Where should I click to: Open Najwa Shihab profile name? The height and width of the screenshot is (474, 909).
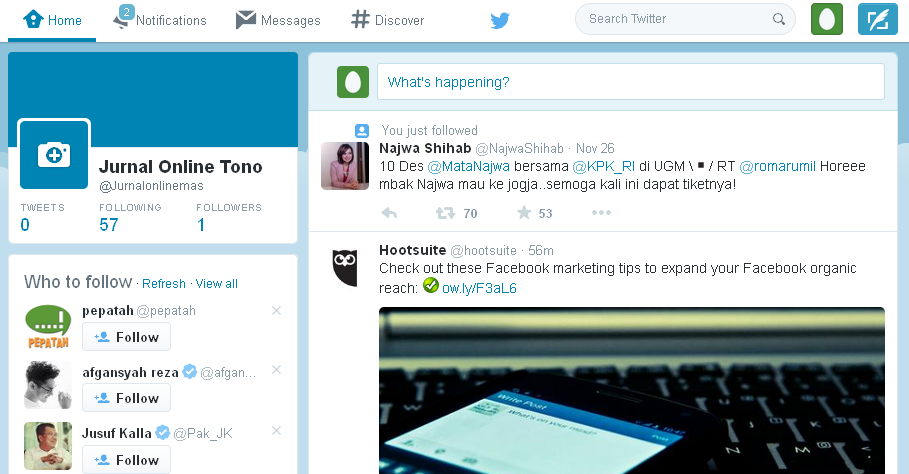(425, 148)
